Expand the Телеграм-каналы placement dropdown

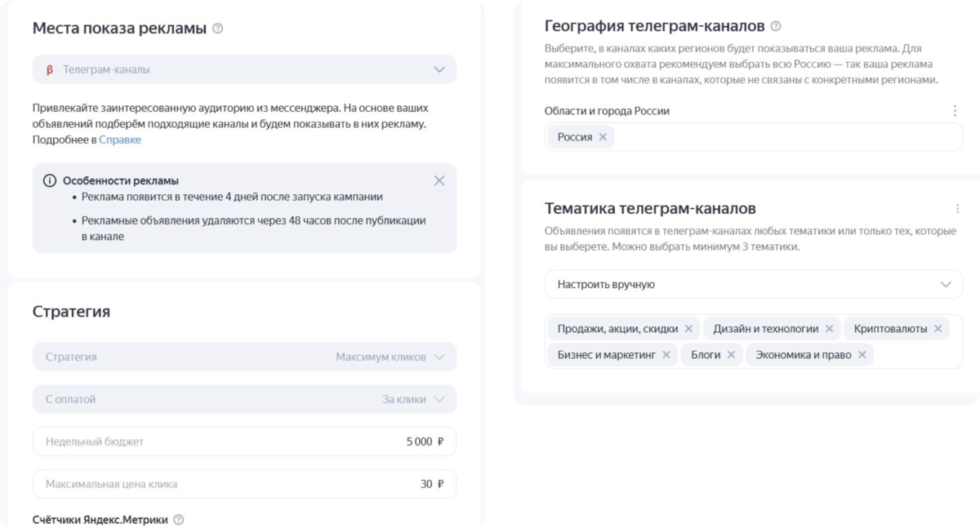(244, 70)
